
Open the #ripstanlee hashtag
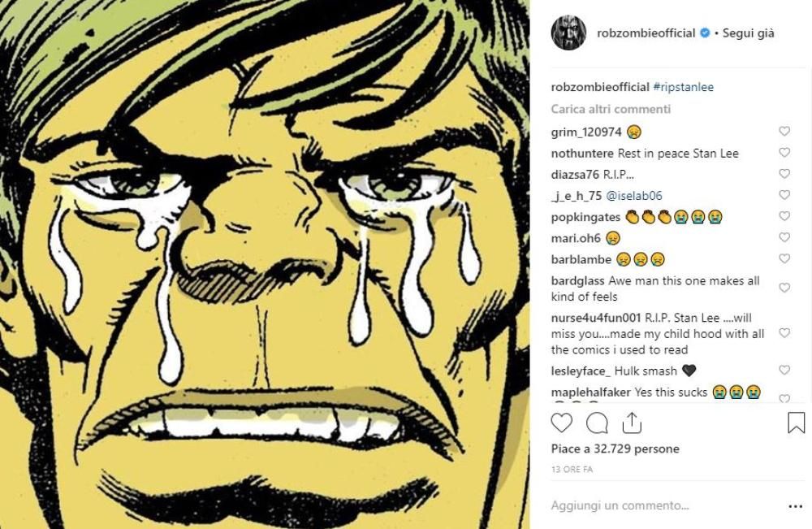pos(683,87)
